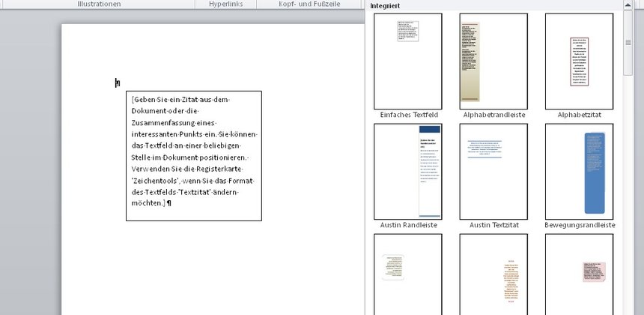Click the Kopf- und Fußzeile group label
This screenshot has width=644, height=315.
(309, 4)
